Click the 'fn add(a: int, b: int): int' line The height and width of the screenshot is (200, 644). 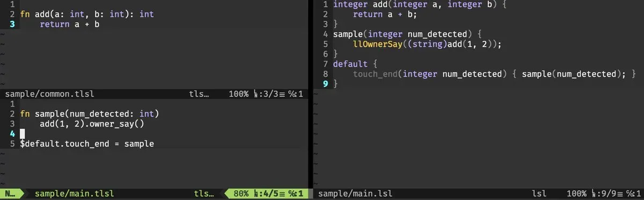point(86,15)
